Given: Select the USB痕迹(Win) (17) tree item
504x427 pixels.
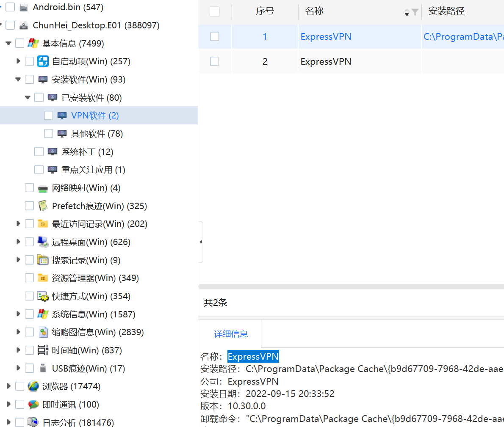Looking at the screenshot, I should coord(89,368).
